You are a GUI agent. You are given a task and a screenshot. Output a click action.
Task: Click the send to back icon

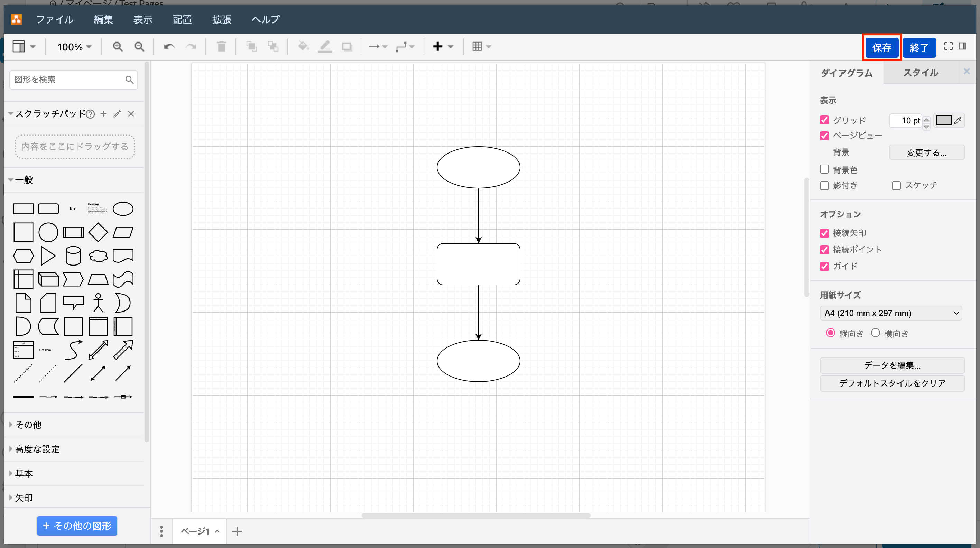(x=273, y=46)
